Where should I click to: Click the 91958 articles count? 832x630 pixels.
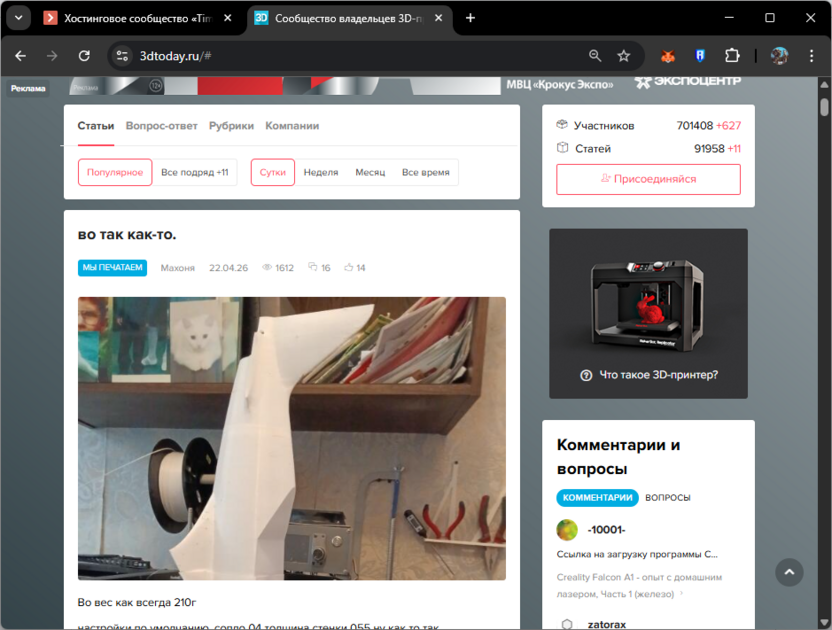click(x=709, y=149)
